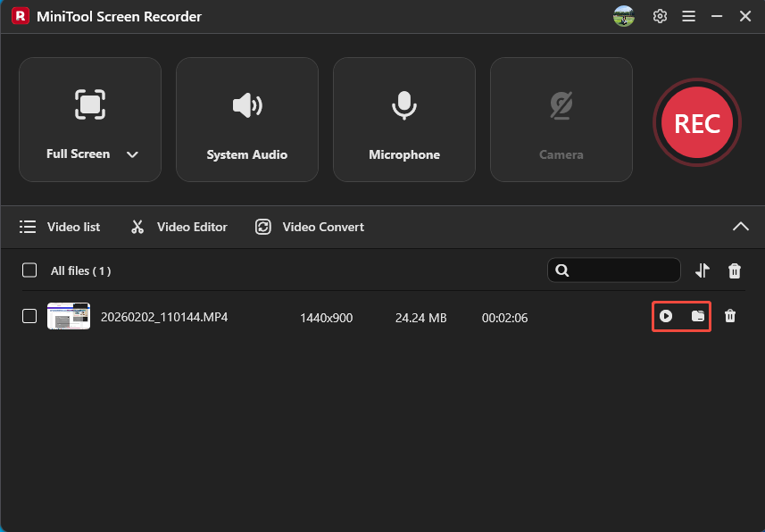Click the trash icon above the file list
The width and height of the screenshot is (765, 532).
pos(734,270)
